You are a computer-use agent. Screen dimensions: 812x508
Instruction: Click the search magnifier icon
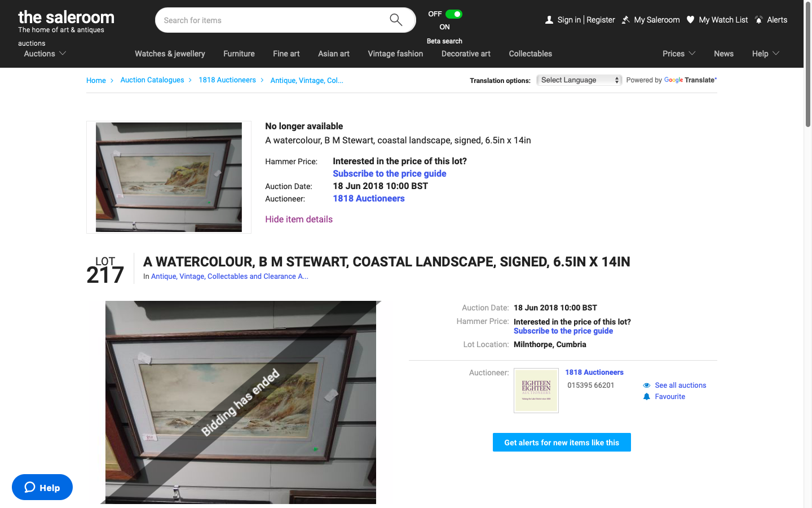(x=396, y=20)
